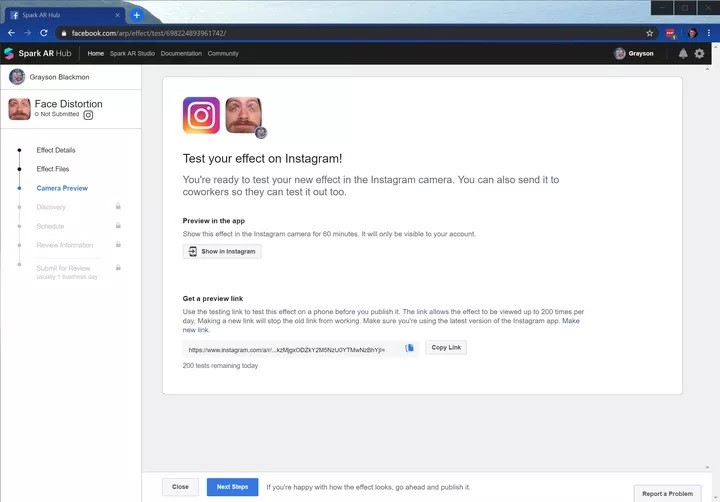The height and width of the screenshot is (502, 720).
Task: Select the Spark AR Hub browser tab
Action: point(64,15)
